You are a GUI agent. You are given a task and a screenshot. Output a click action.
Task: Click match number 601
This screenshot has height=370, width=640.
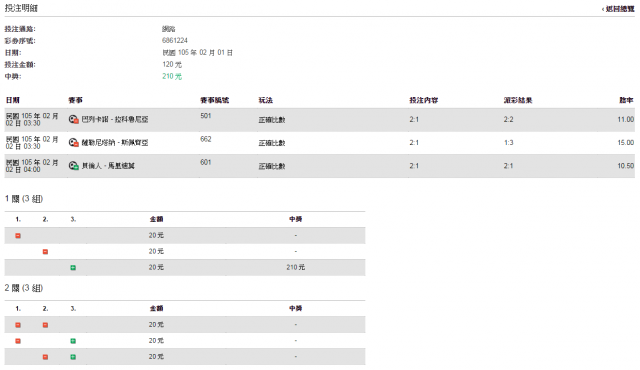tap(206, 162)
